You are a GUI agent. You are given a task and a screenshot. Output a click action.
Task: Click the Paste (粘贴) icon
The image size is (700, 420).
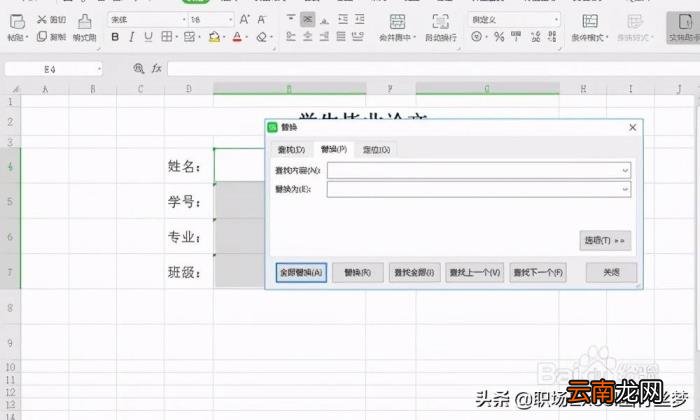[x=17, y=21]
